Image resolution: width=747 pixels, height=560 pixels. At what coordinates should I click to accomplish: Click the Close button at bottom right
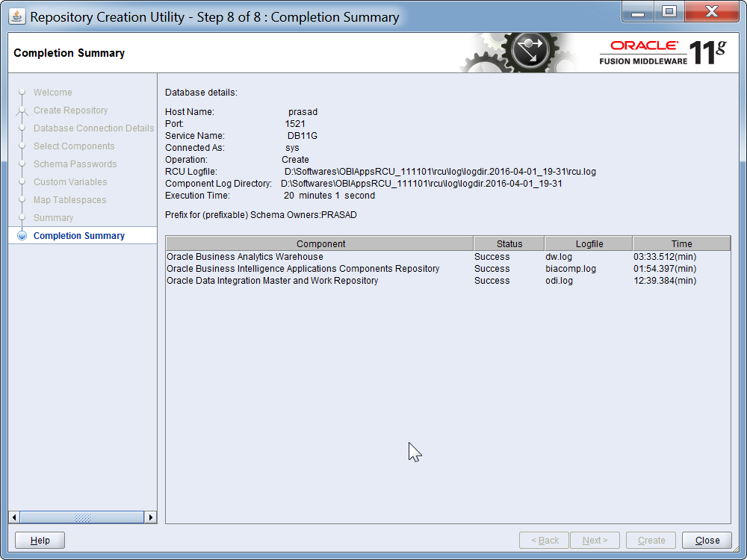[707, 541]
